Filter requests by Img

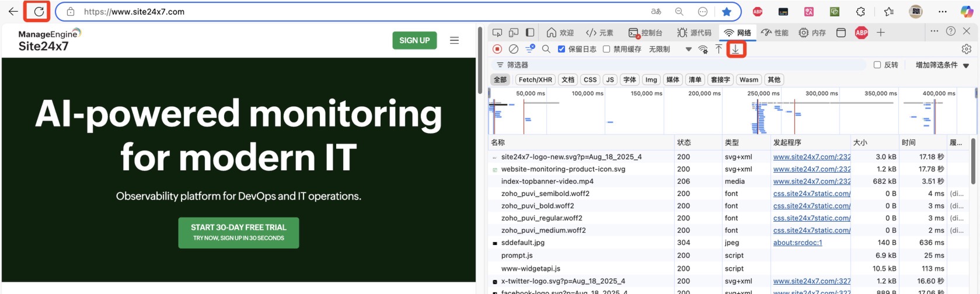click(x=651, y=80)
